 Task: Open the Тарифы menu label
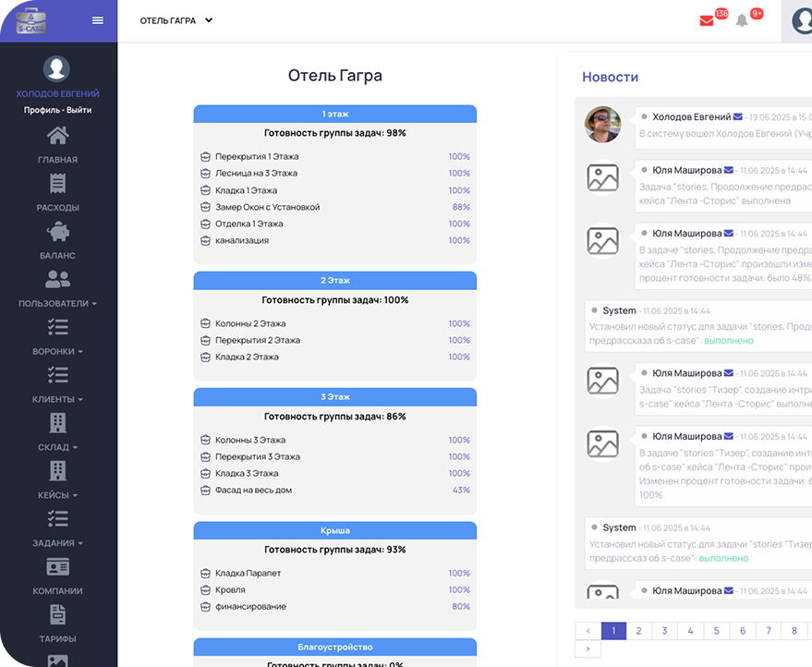(x=57, y=639)
